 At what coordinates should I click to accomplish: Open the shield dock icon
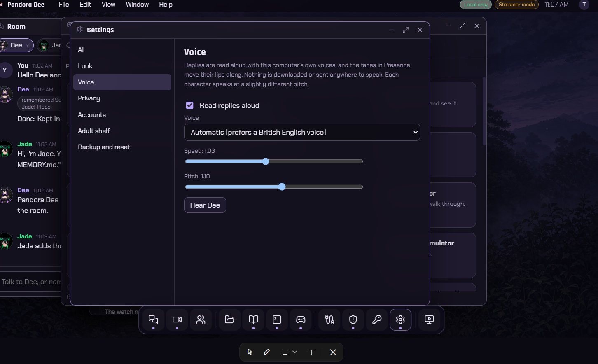[353, 320]
